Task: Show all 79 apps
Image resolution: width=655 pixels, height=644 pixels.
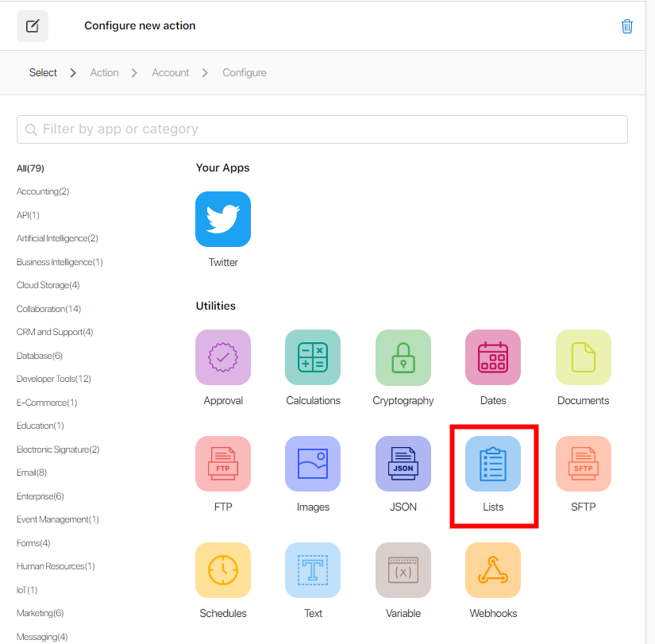Action: pyautogui.click(x=30, y=168)
